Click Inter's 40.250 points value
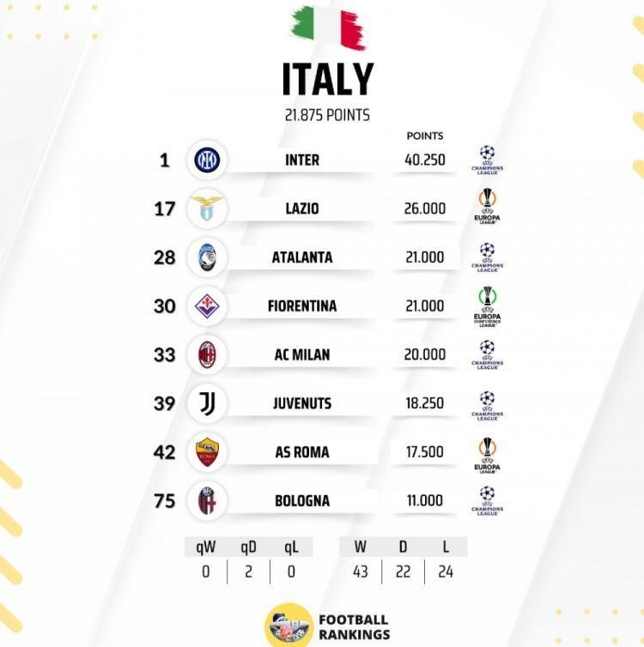Screen dimensions: 644x647 pyautogui.click(x=425, y=160)
